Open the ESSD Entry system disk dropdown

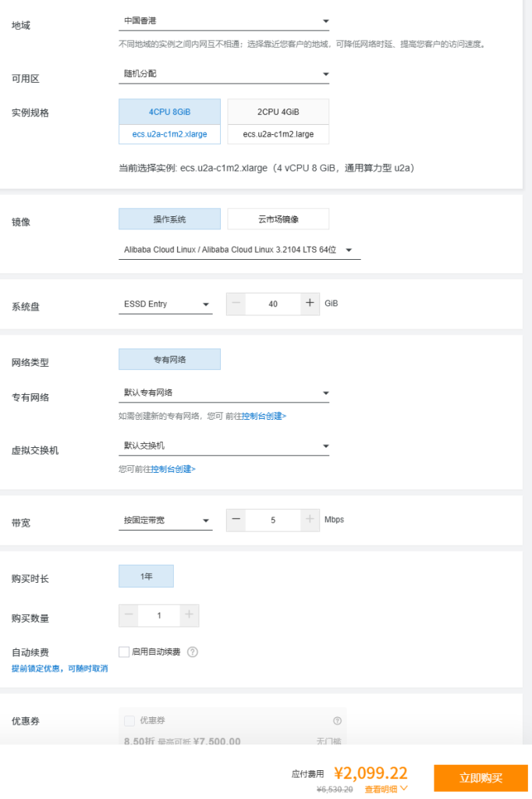point(165,304)
